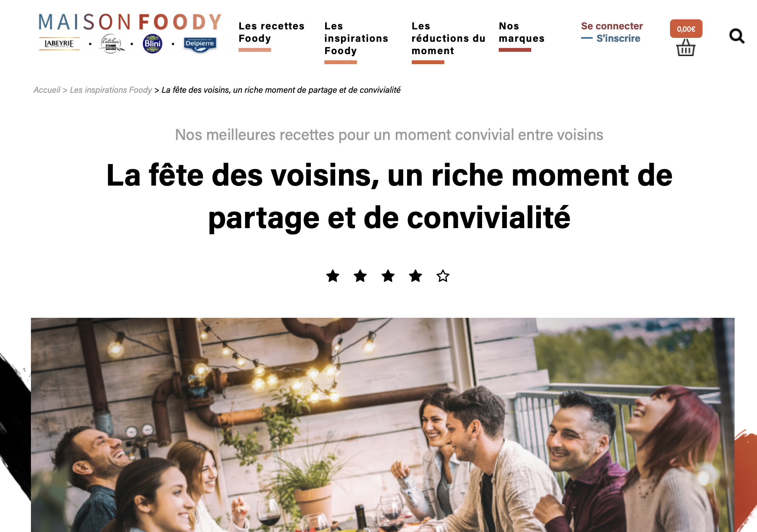Open the Blini brand logo
This screenshot has width=757, height=532.
pos(152,44)
